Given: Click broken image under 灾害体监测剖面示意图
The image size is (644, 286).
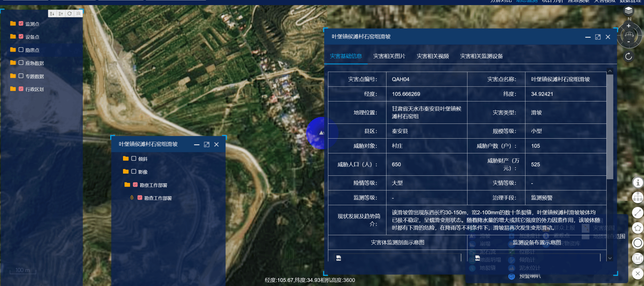Looking at the screenshot, I should pyautogui.click(x=339, y=258).
